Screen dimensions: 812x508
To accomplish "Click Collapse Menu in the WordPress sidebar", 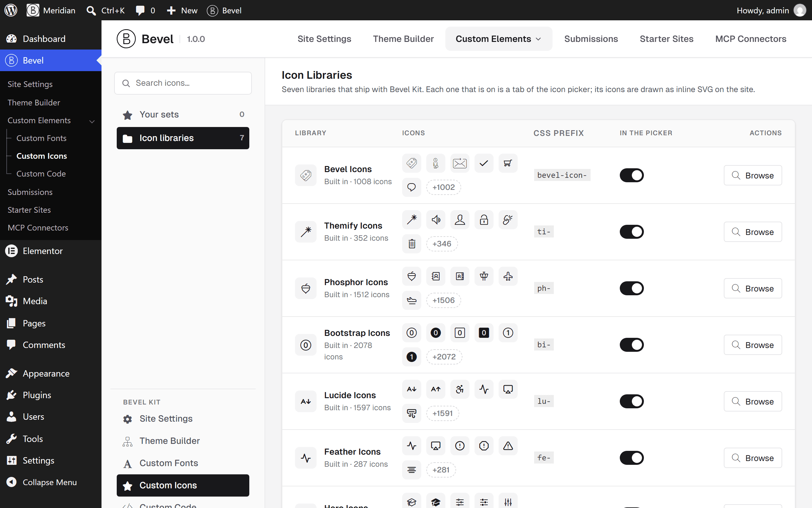I will pyautogui.click(x=50, y=482).
